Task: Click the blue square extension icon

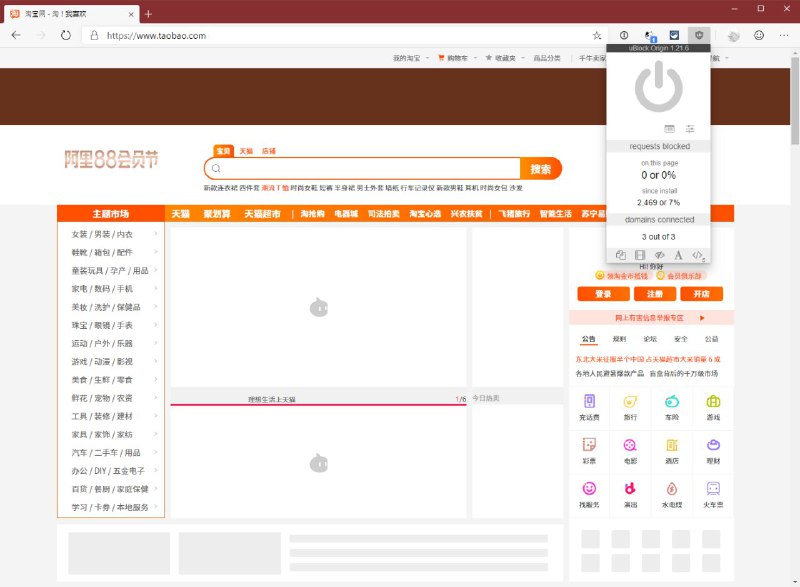Action: [x=674, y=35]
